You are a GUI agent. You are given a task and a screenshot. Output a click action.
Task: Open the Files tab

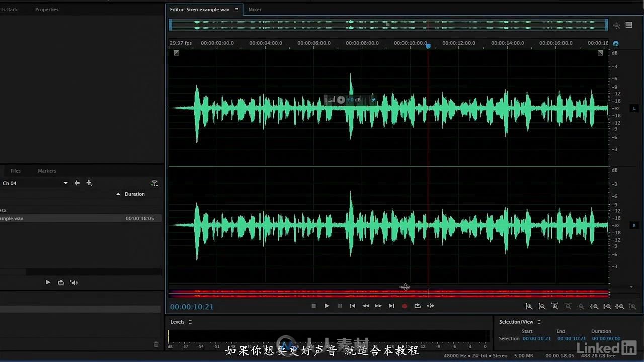16,171
